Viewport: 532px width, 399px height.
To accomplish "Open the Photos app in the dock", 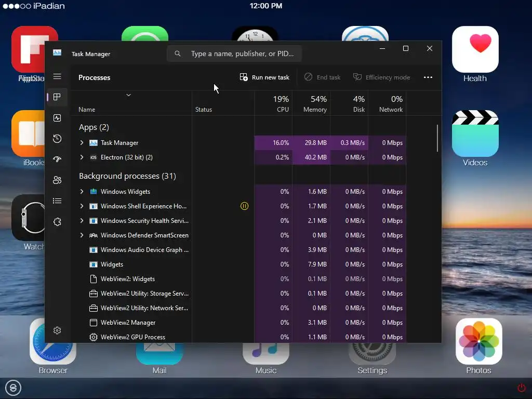I will tap(478, 341).
